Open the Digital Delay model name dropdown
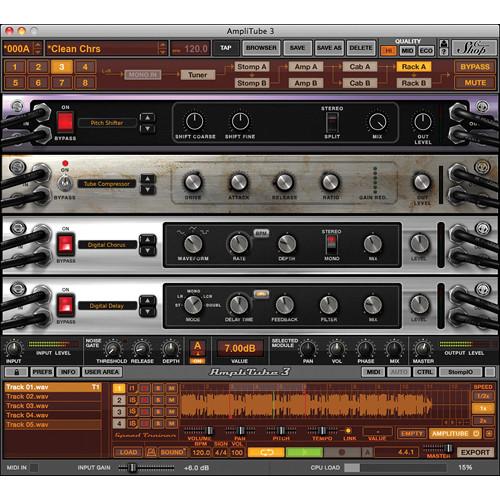 (x=107, y=306)
